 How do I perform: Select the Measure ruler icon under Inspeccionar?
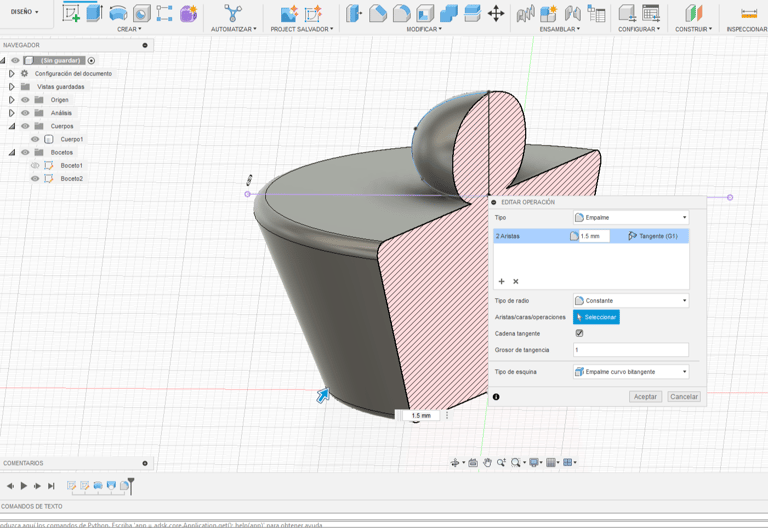click(x=748, y=14)
